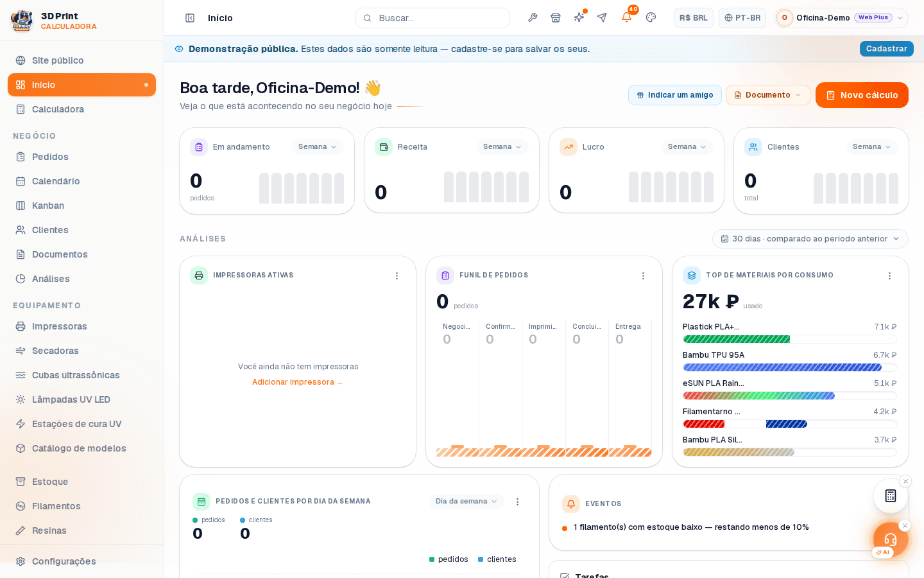Open the AI support headset button
The height and width of the screenshot is (578, 924).
(890, 539)
